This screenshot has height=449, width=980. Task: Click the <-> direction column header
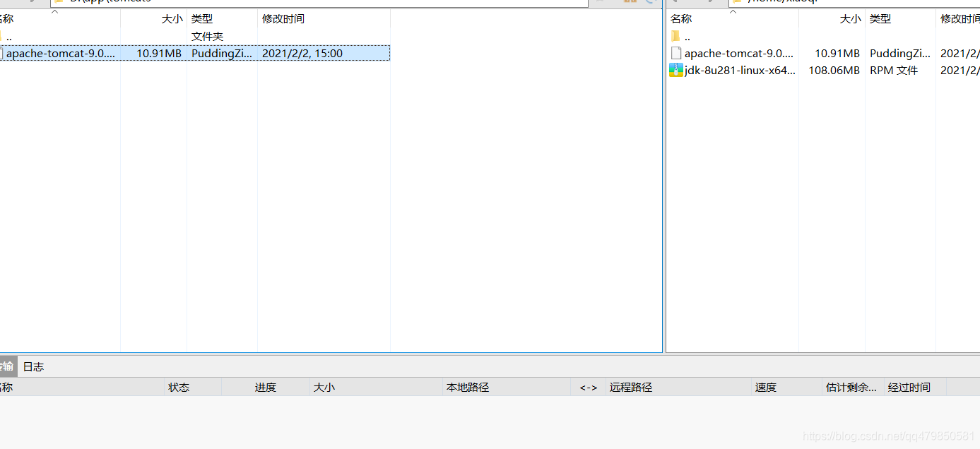[589, 387]
